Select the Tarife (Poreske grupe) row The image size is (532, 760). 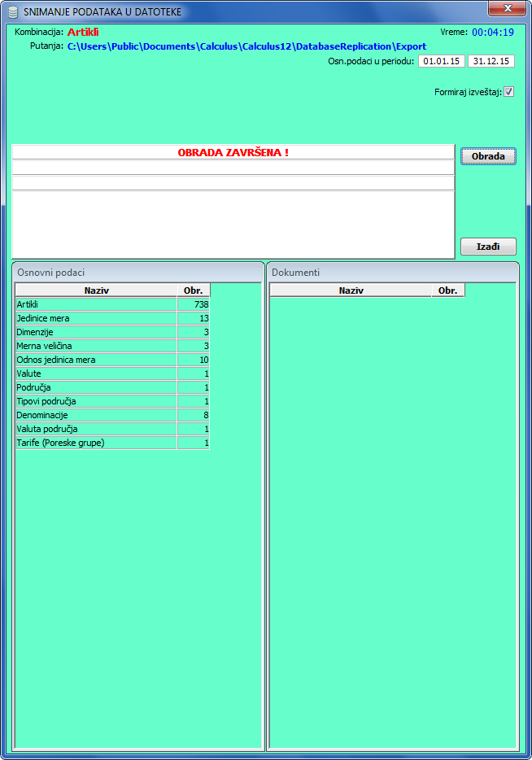pos(96,443)
